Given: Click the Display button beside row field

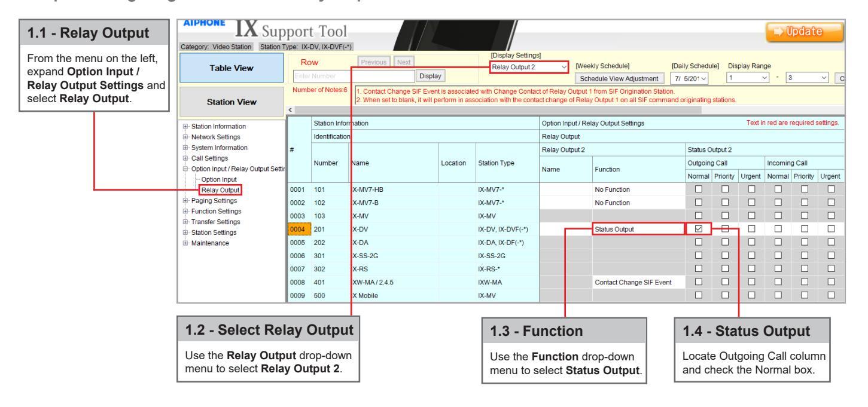Looking at the screenshot, I should [x=431, y=76].
